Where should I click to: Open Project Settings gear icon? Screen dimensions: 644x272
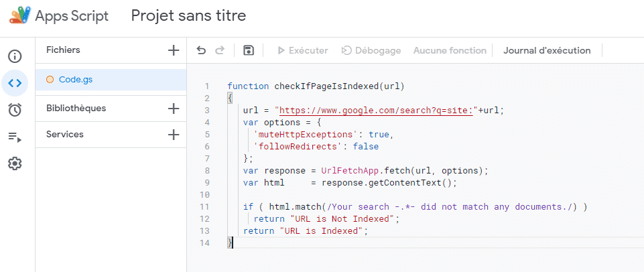[15, 163]
